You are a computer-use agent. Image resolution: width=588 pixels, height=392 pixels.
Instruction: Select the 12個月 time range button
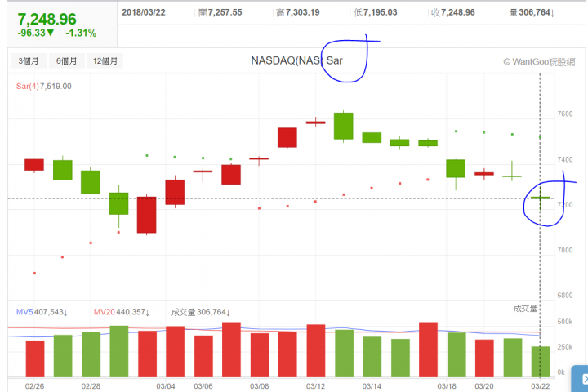[105, 60]
